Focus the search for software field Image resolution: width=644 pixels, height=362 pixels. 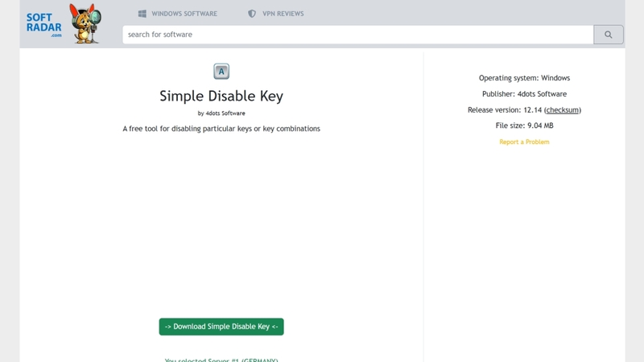357,35
